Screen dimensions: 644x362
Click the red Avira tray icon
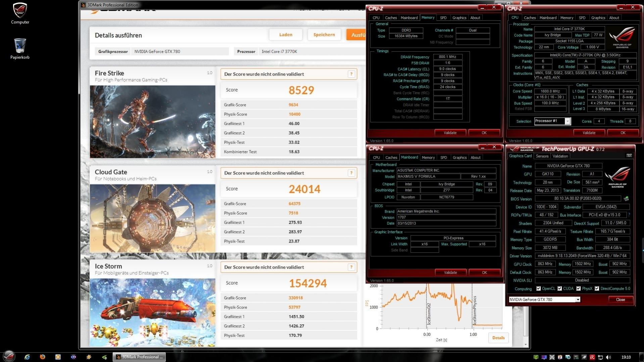[592, 357]
